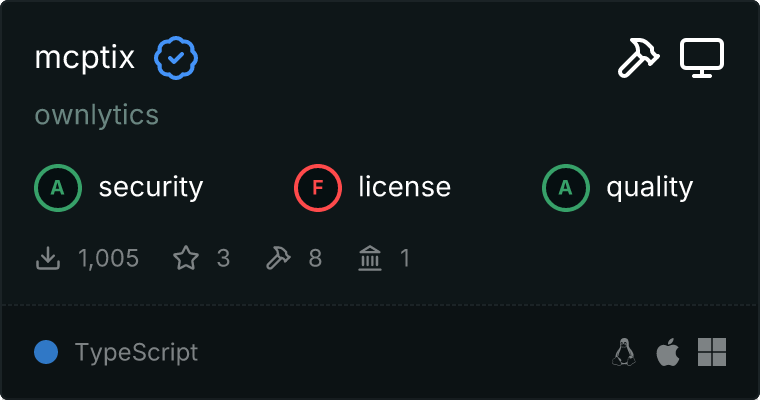Click the red F license grade badge
The height and width of the screenshot is (400, 760).
click(x=318, y=187)
